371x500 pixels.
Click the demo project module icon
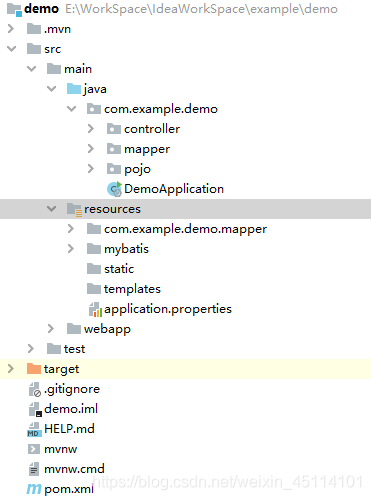click(x=14, y=9)
